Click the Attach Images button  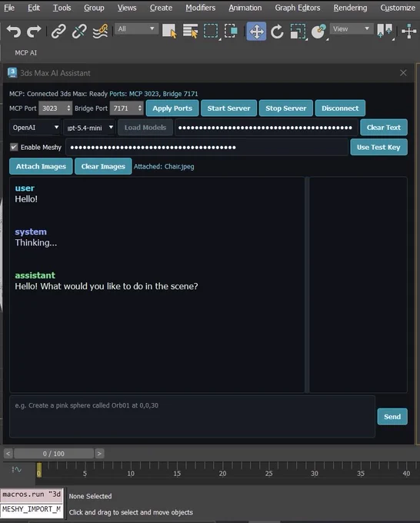(41, 166)
